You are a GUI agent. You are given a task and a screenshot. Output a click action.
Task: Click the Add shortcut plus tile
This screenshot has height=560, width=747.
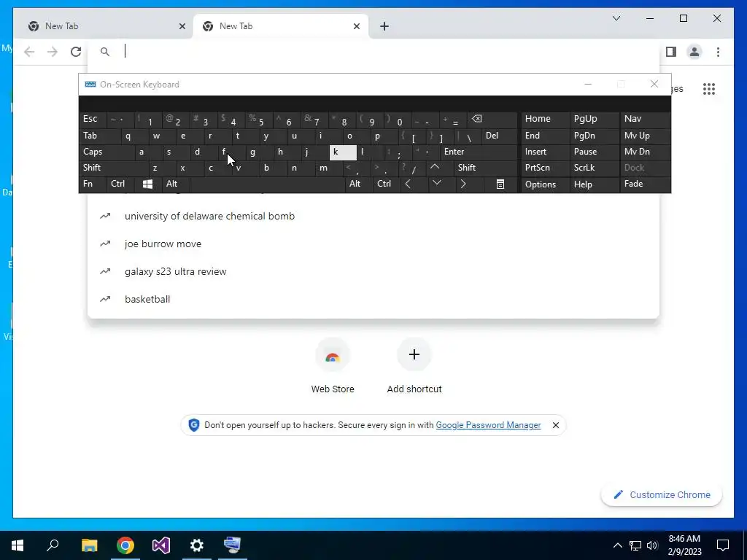click(x=414, y=366)
